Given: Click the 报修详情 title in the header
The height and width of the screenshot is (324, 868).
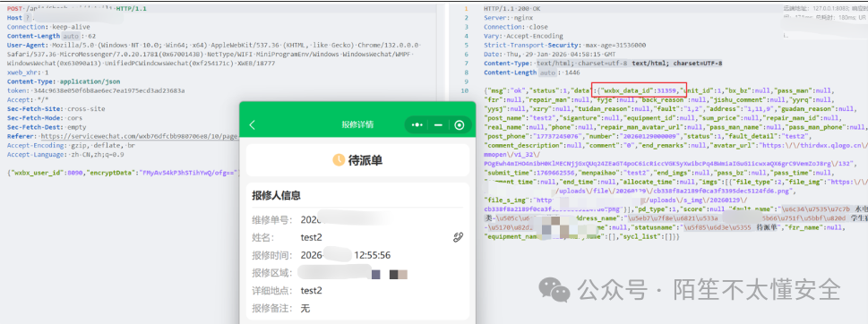Looking at the screenshot, I should click(x=357, y=125).
